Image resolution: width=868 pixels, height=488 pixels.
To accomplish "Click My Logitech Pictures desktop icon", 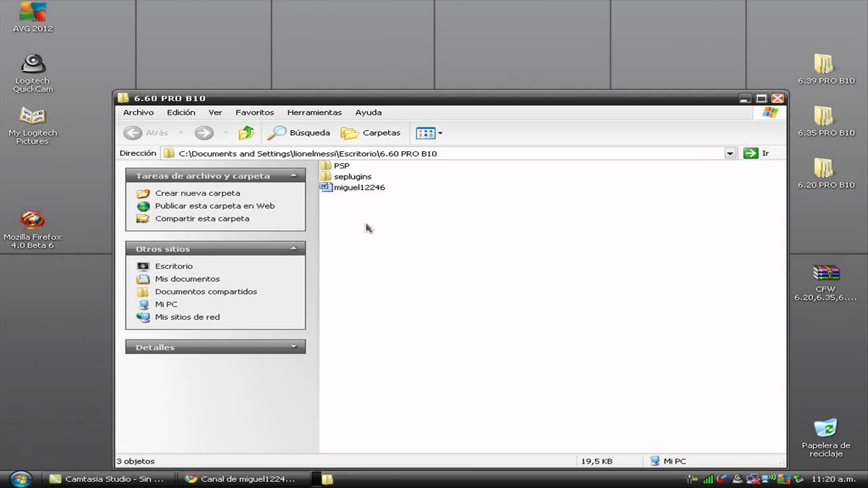I will coord(33,125).
